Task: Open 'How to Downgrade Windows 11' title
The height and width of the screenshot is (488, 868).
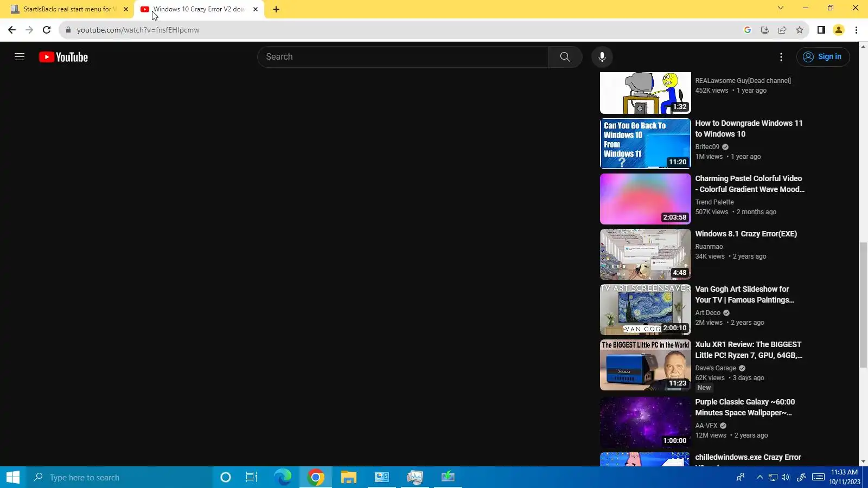Action: 749,129
